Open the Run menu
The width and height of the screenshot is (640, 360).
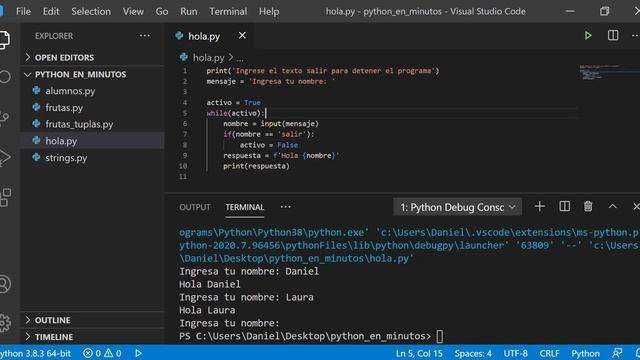[x=189, y=11]
